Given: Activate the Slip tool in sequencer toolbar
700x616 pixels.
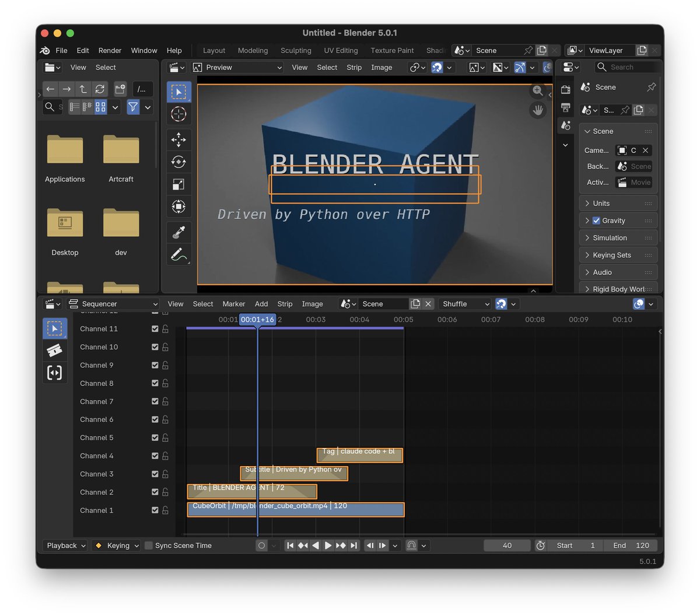Looking at the screenshot, I should click(x=54, y=373).
